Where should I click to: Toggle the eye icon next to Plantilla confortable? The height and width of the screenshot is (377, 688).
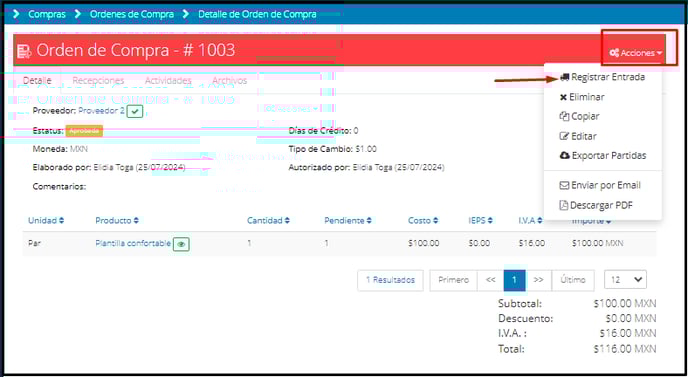pos(181,244)
